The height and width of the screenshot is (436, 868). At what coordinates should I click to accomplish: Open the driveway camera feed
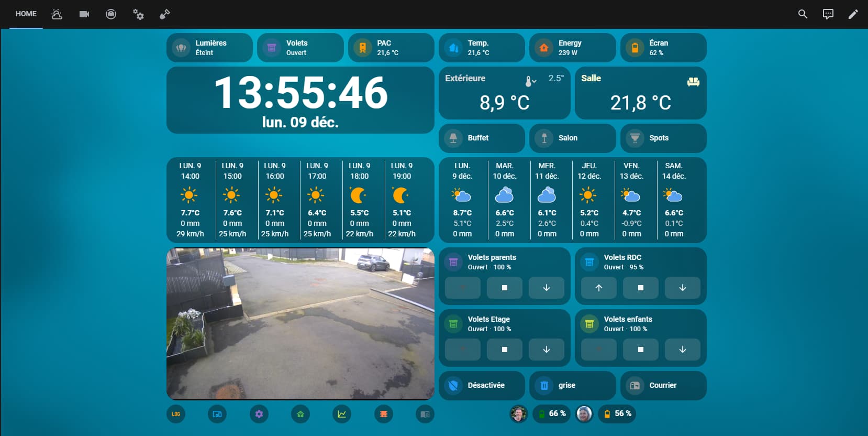point(301,324)
